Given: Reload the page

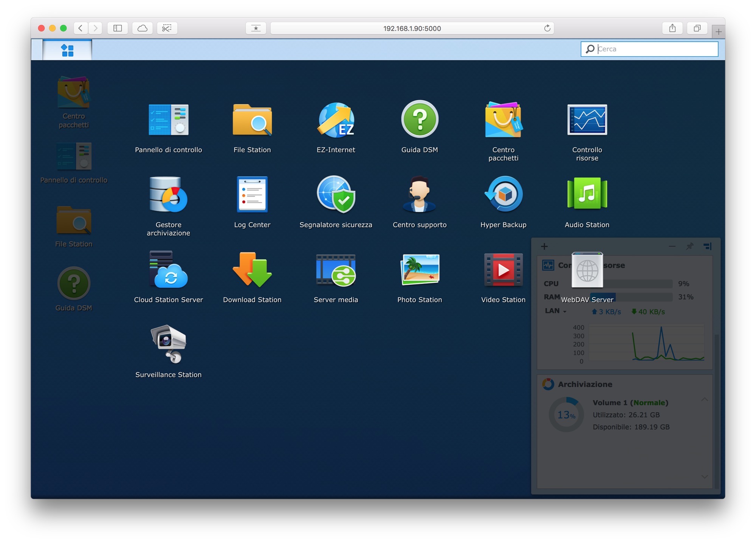Looking at the screenshot, I should pos(547,28).
